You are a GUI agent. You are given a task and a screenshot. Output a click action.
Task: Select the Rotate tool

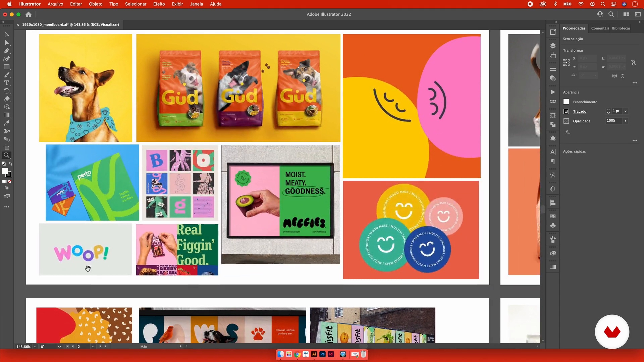tap(6, 91)
